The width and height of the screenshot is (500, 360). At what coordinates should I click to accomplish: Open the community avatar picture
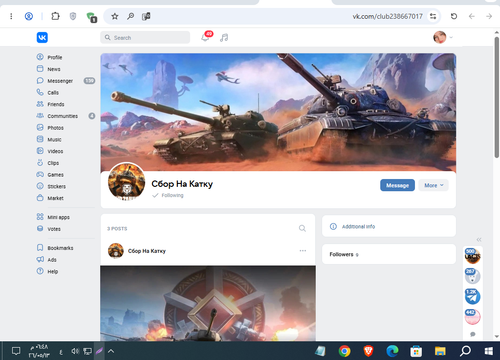tap(127, 181)
